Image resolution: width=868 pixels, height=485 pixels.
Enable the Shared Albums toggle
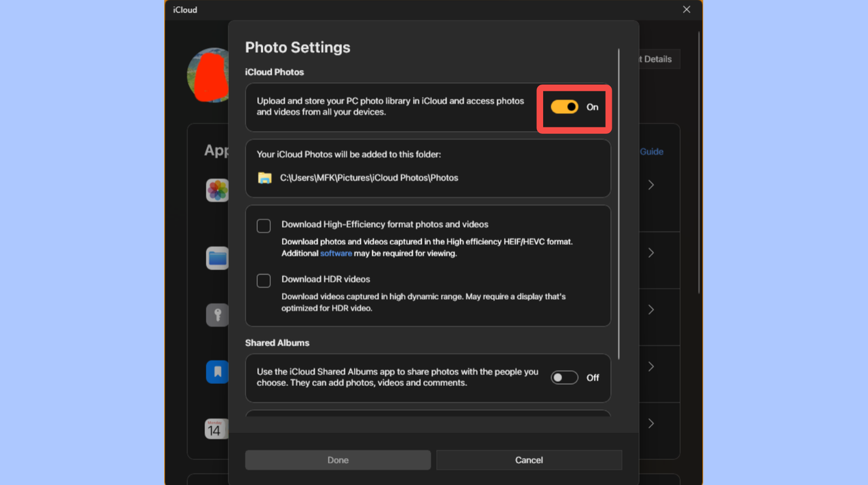pos(564,378)
